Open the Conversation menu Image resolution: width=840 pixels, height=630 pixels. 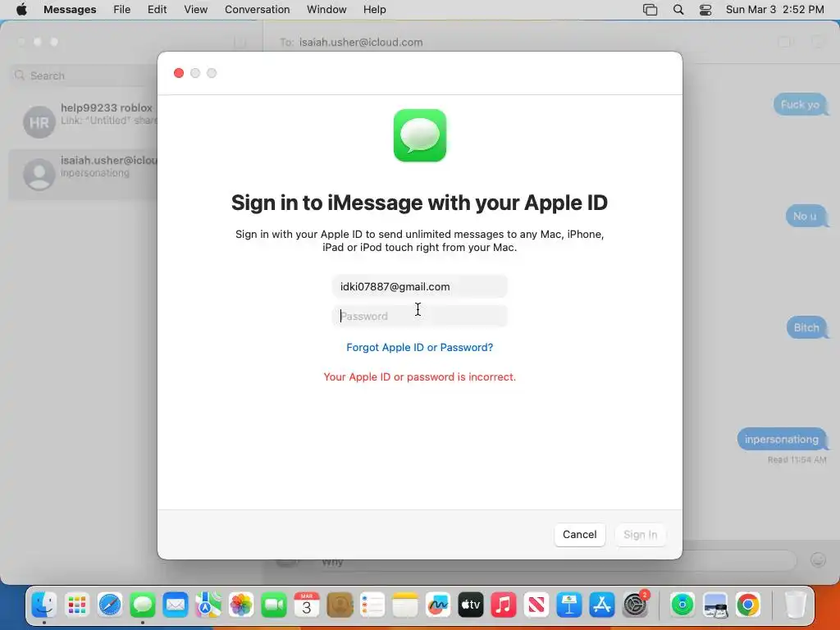(x=257, y=10)
